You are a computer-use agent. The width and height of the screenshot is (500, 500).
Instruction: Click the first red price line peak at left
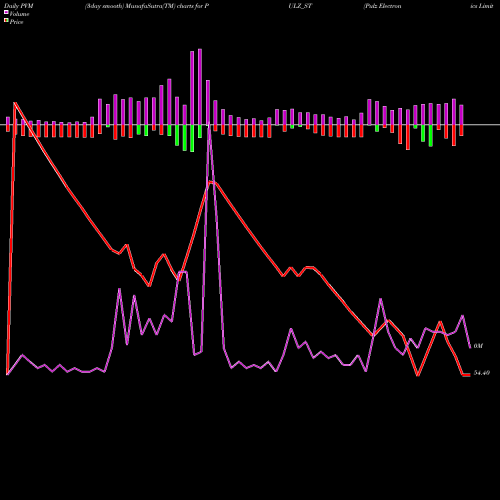[x=14, y=103]
